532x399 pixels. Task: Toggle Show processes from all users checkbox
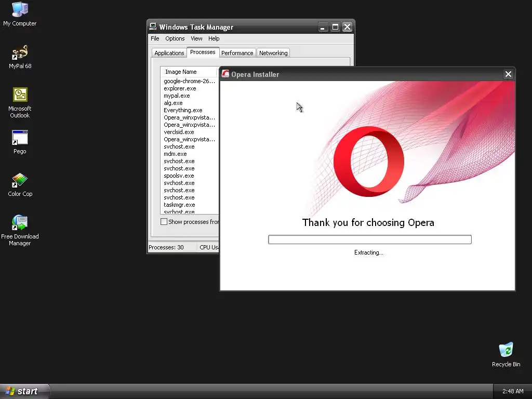click(x=164, y=221)
